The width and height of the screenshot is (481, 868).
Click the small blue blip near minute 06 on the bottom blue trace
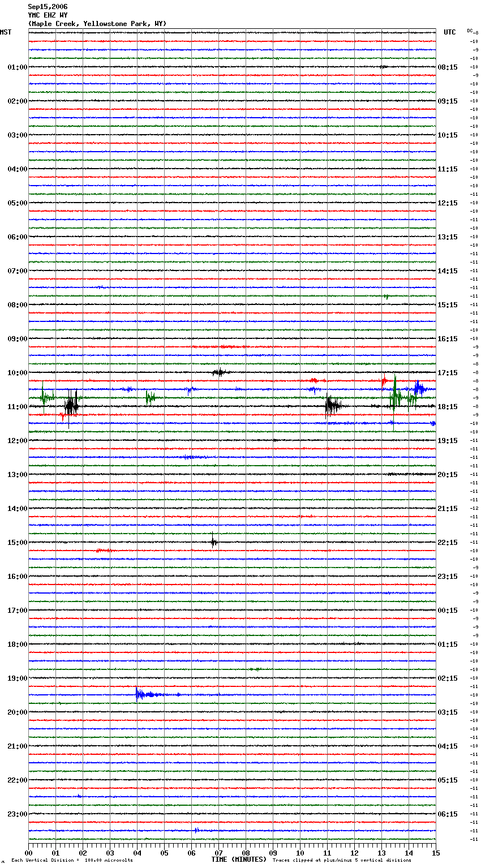pyautogui.click(x=196, y=831)
